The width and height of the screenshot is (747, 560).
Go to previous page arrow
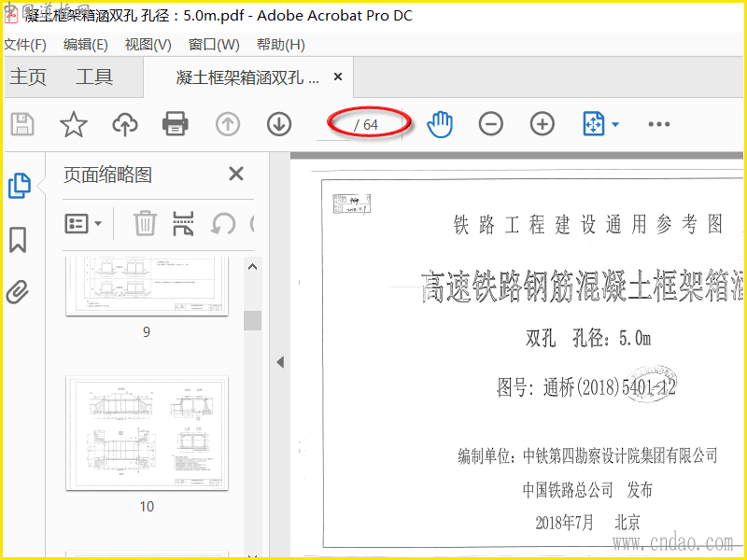pyautogui.click(x=227, y=124)
